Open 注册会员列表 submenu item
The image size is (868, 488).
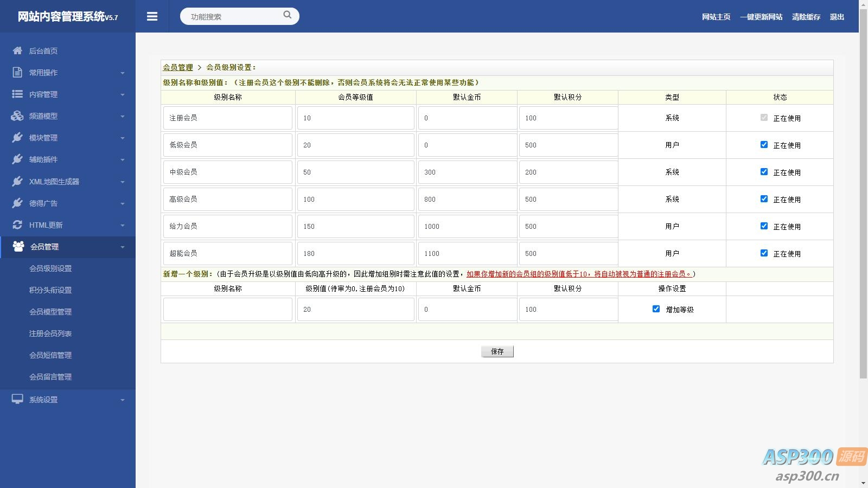(50, 333)
